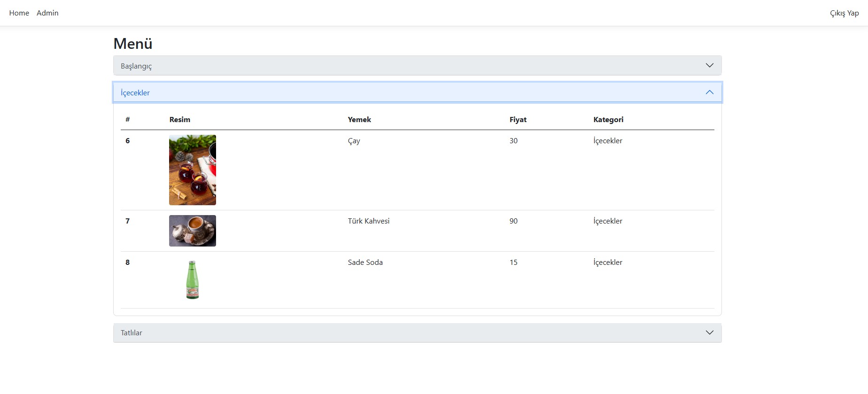Collapse the İçecekler accordion section
The width and height of the screenshot is (868, 394).
click(x=417, y=93)
